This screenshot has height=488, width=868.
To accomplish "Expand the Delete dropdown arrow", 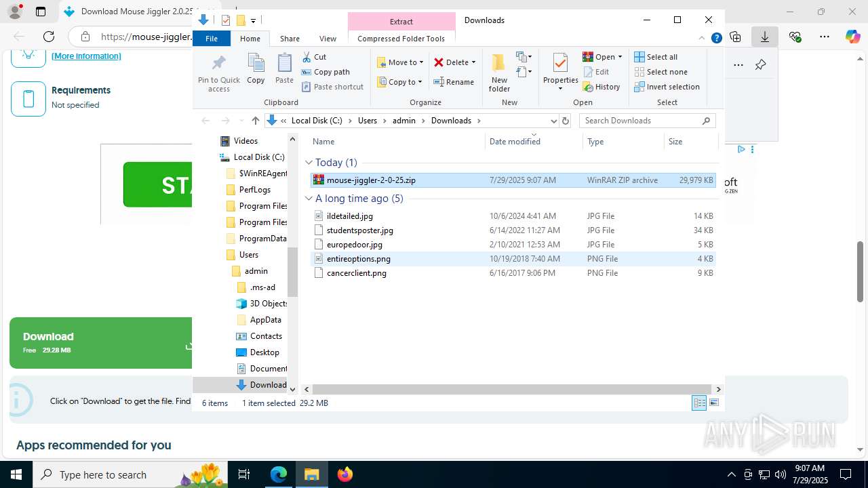I will (473, 62).
